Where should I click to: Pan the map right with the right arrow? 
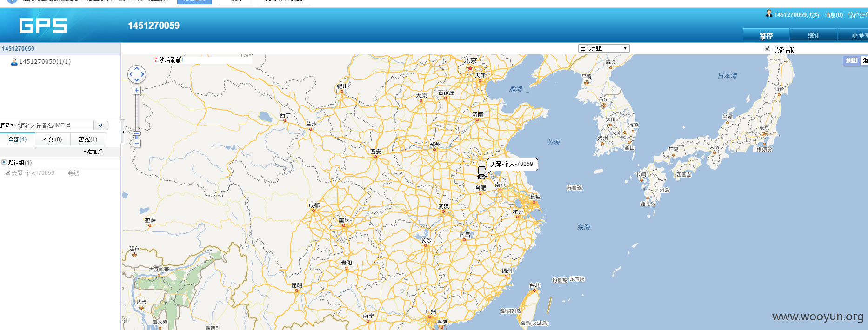(x=143, y=74)
